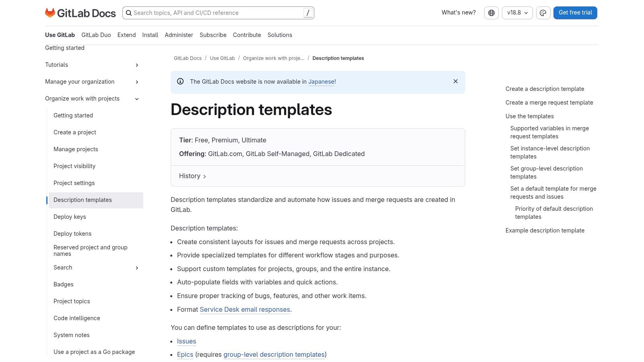
Task: Click the GitLab Docs fox logo
Action: click(x=50, y=12)
